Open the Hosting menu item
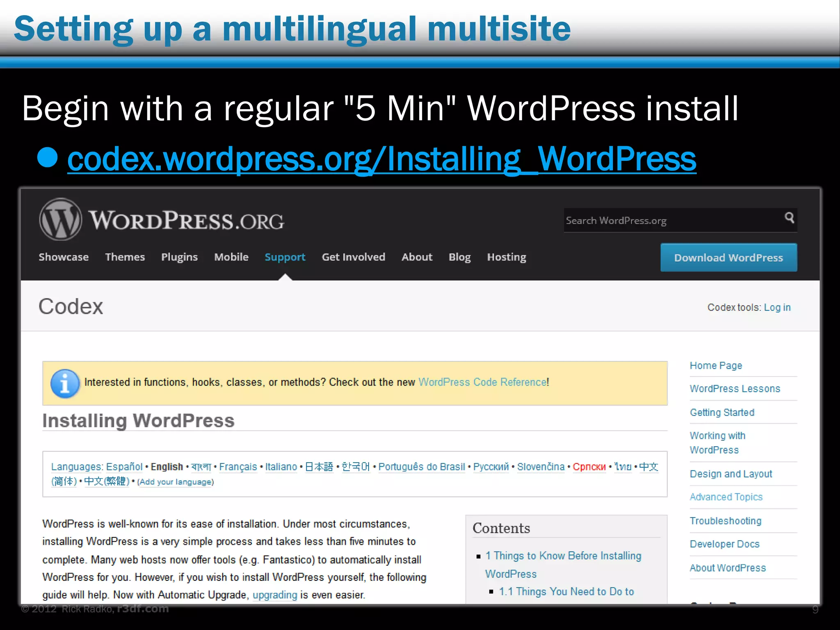Screen dimensions: 840x630 click(507, 257)
